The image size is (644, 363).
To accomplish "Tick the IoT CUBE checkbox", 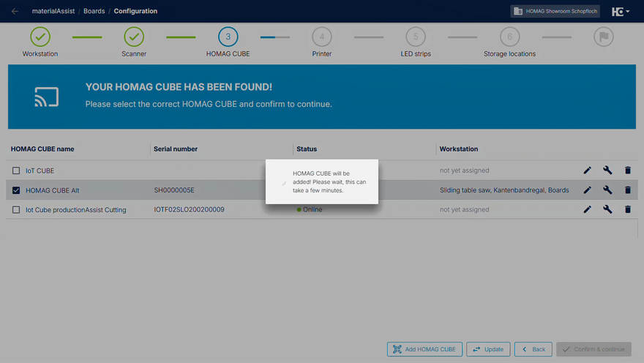I will 16,171.
